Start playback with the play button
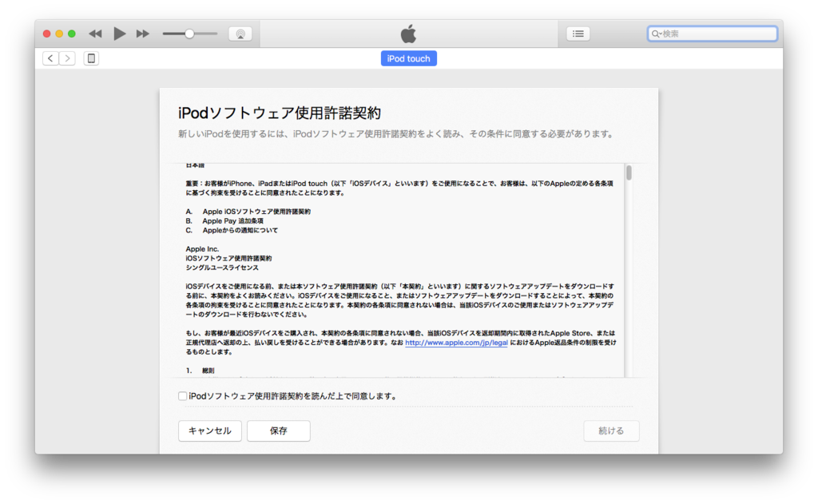 point(120,34)
